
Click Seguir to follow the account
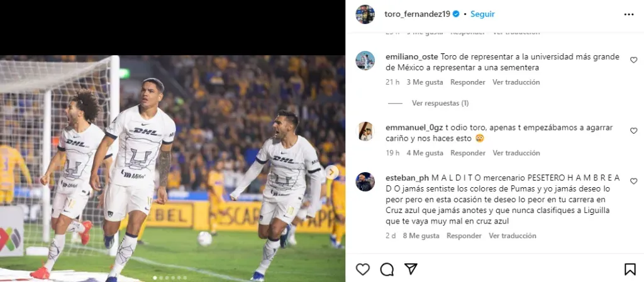click(x=482, y=14)
